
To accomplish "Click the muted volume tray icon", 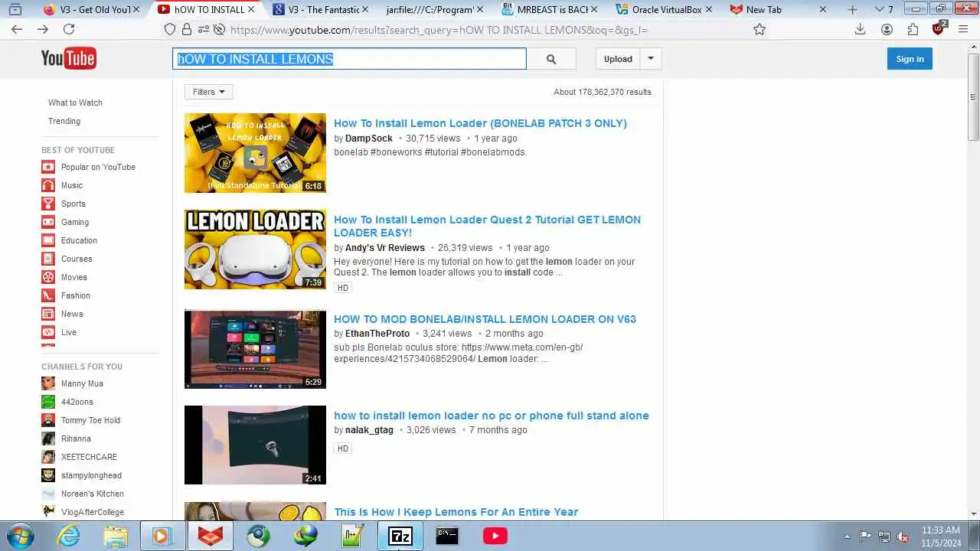I will [903, 536].
